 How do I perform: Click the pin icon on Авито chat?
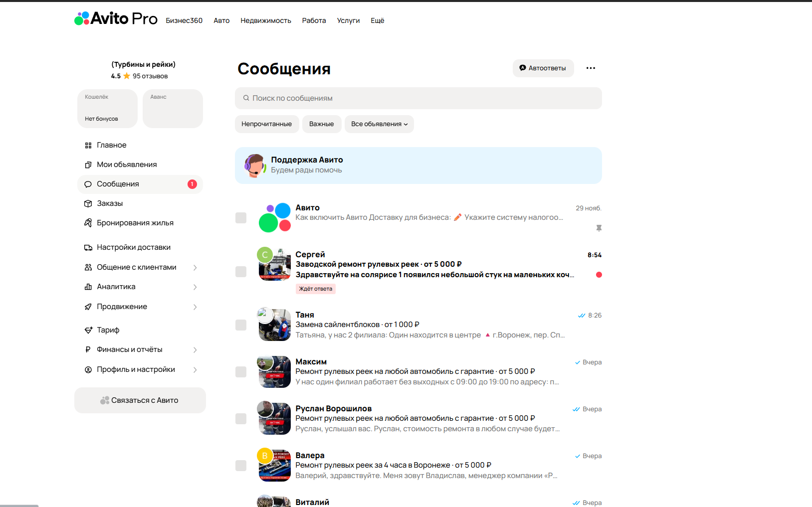(x=599, y=228)
